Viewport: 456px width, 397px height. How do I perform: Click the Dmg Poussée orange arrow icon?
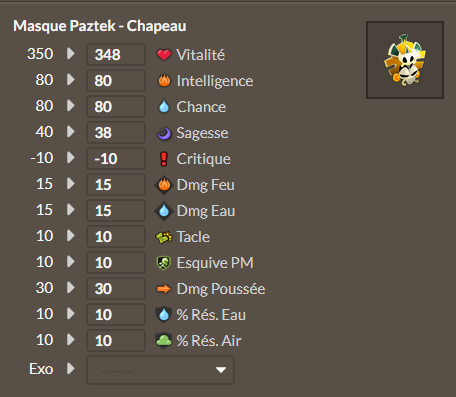tap(164, 289)
